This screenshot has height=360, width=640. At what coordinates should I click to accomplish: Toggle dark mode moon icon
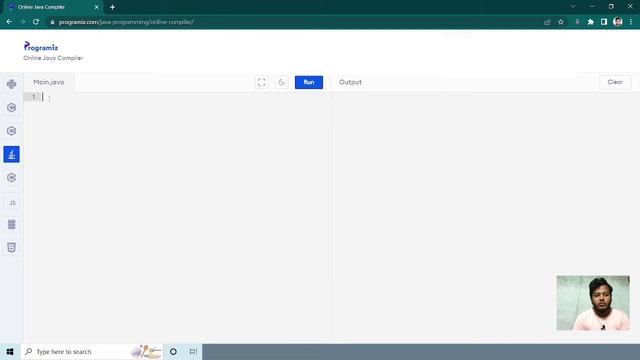(x=282, y=82)
